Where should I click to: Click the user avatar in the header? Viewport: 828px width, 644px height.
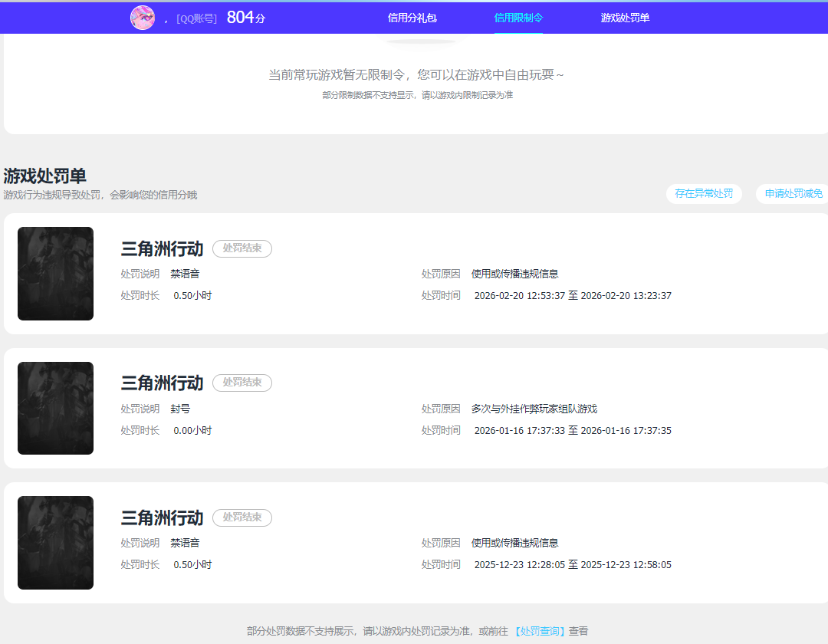143,18
